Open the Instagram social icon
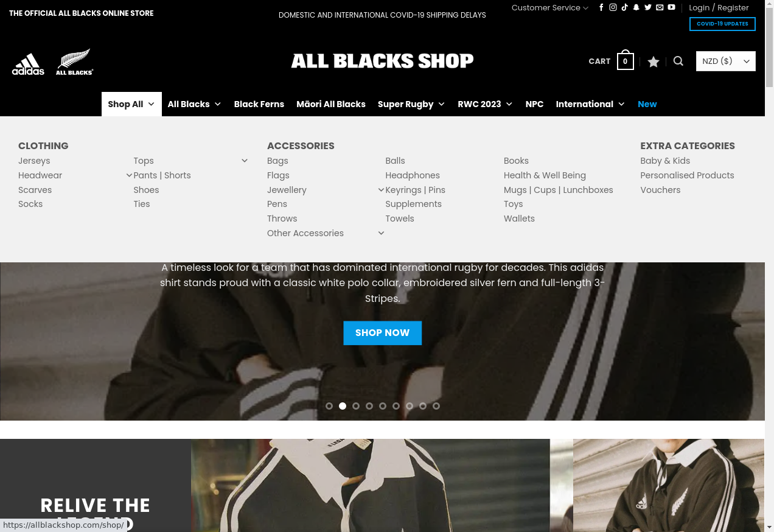Screen dimensions: 774x532 [613, 7]
